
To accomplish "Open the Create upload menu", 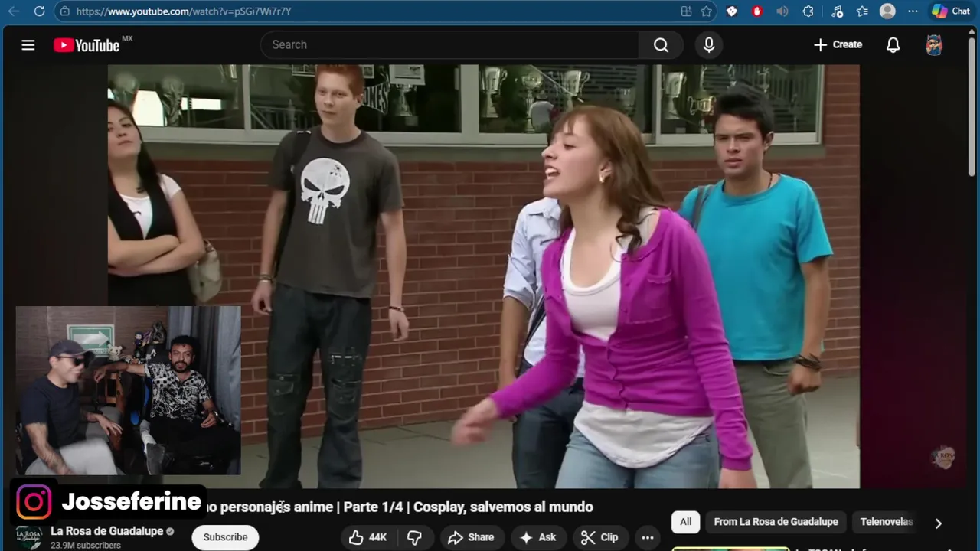I will (838, 45).
